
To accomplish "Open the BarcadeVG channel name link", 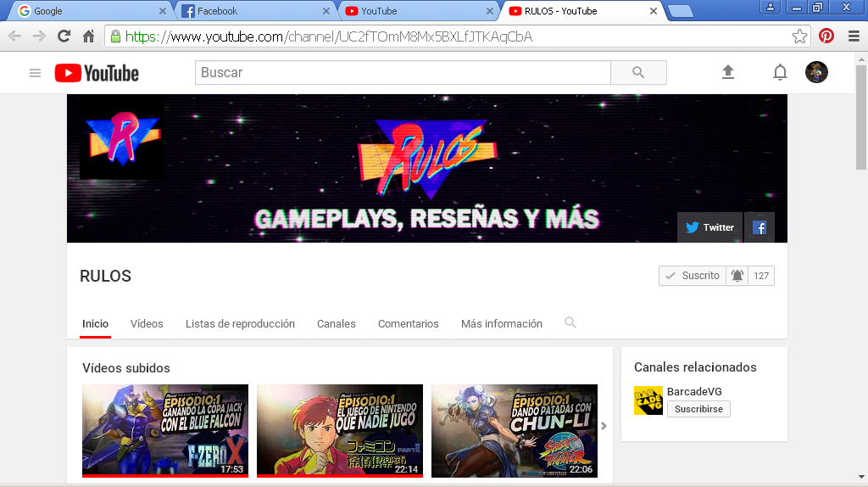I will point(694,391).
